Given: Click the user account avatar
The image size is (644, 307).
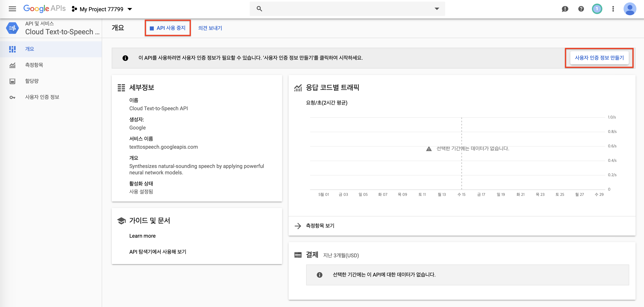Looking at the screenshot, I should (630, 9).
